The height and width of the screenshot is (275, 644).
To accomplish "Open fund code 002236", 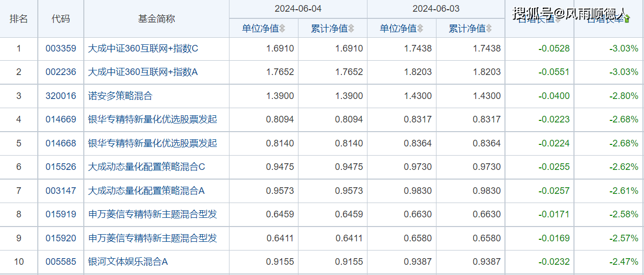I will point(61,72).
